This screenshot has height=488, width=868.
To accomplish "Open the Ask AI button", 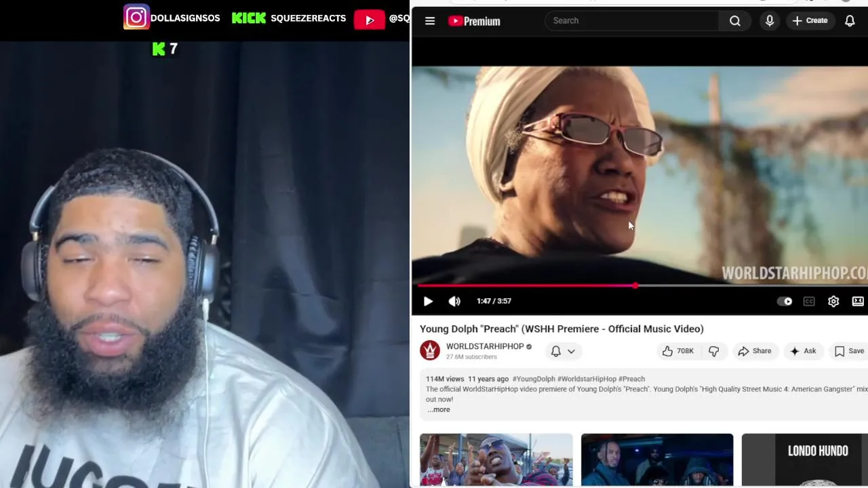I will 803,351.
